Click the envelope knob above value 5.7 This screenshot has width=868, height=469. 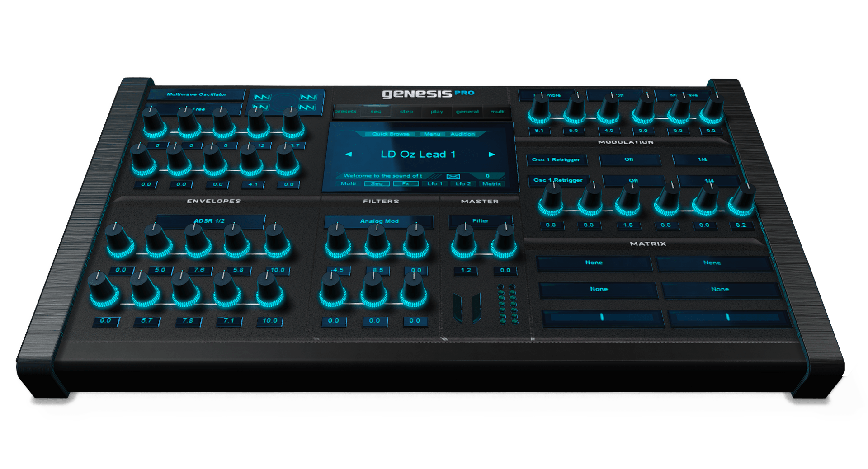click(x=145, y=290)
